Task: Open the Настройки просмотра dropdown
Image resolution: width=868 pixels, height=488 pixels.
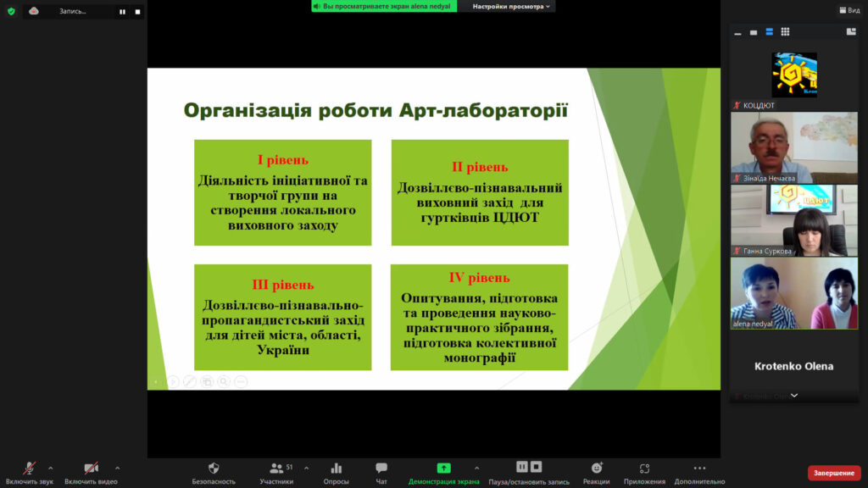Action: pyautogui.click(x=511, y=7)
